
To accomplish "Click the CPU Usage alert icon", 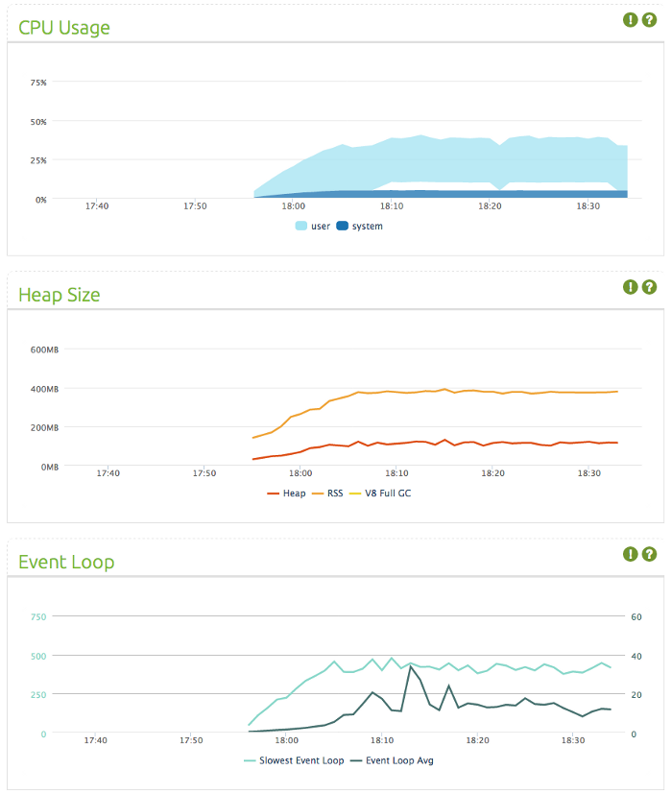I will pos(630,20).
